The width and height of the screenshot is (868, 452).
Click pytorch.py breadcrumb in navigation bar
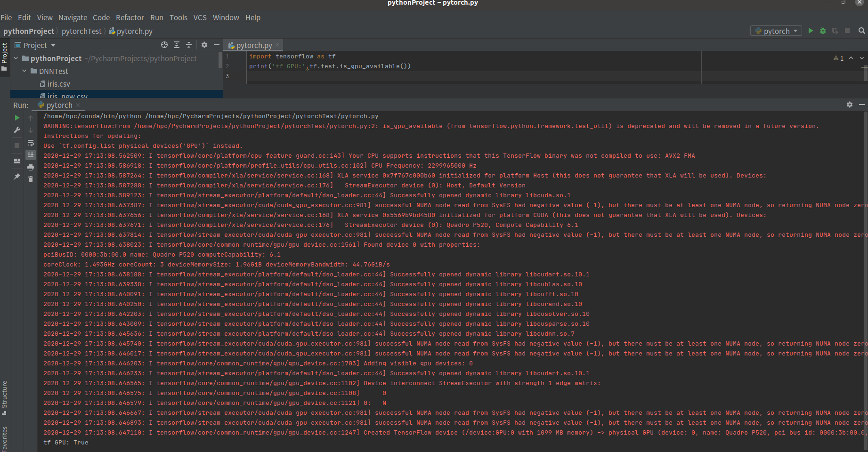click(x=131, y=31)
